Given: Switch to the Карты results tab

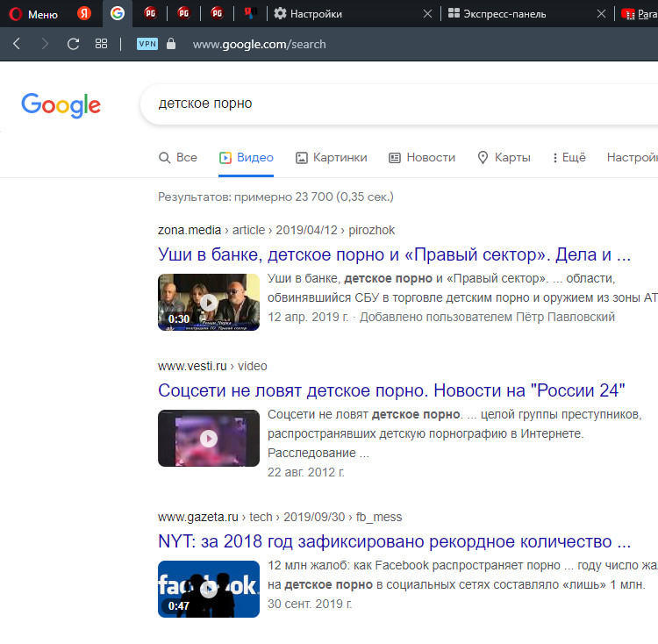Looking at the screenshot, I should 504,157.
